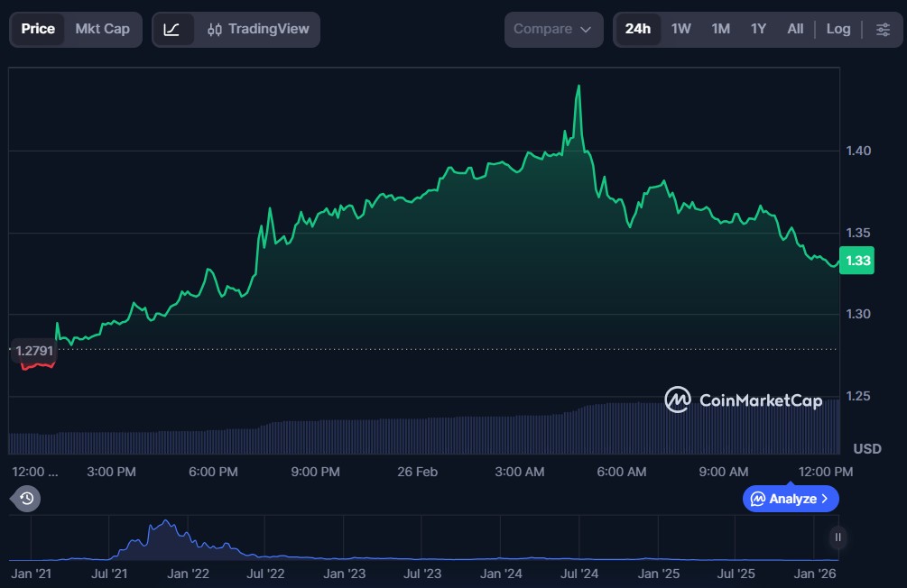Click the price peak on the chart line
The height and width of the screenshot is (588, 907).
click(578, 87)
